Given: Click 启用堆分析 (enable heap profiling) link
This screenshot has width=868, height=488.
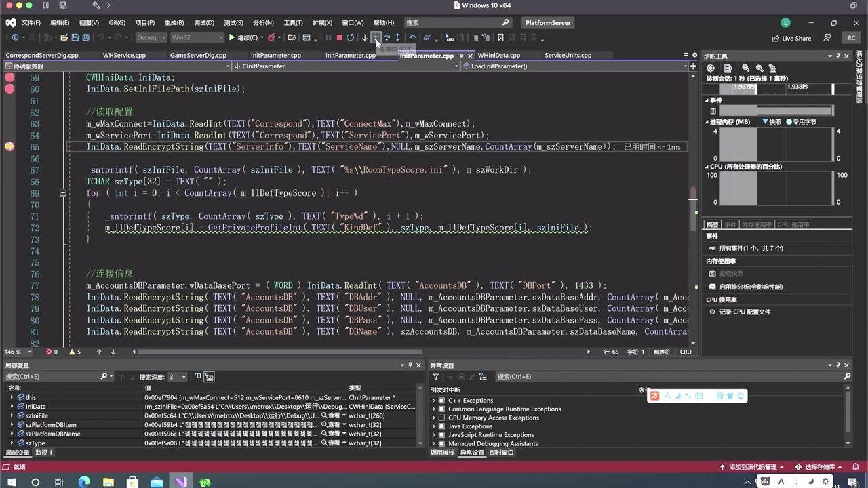Looking at the screenshot, I should (751, 287).
